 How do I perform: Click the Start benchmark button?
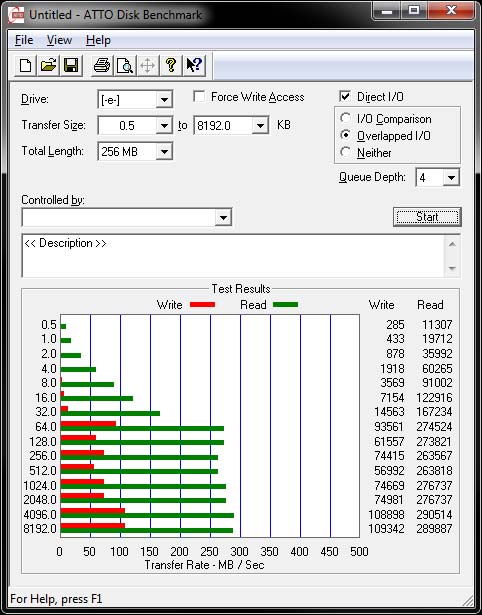pos(427,217)
